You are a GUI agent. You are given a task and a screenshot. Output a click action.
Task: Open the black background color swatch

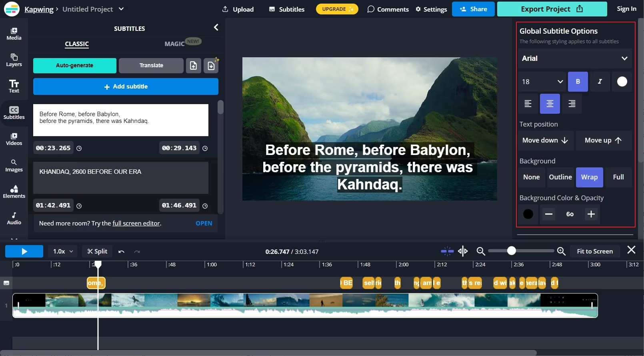pos(528,214)
